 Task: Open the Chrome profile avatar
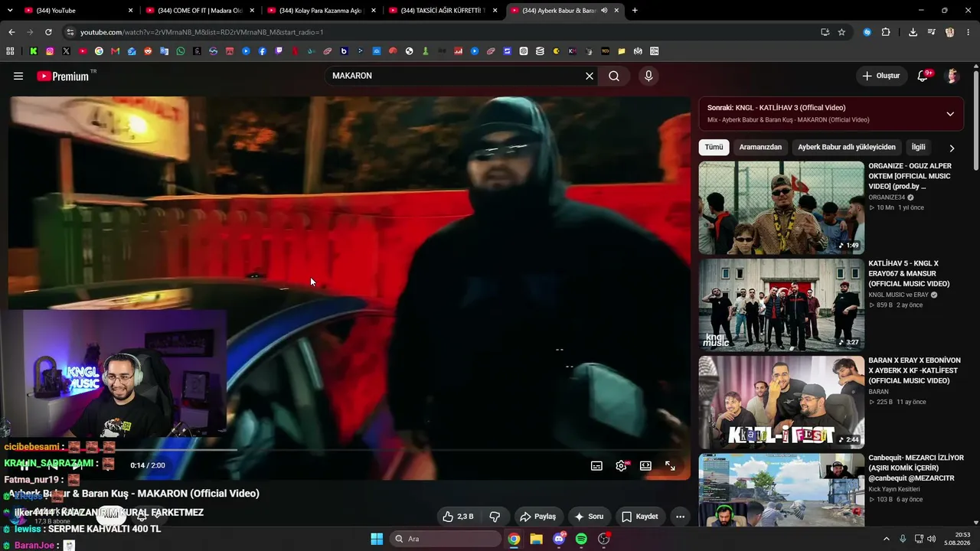coord(949,32)
